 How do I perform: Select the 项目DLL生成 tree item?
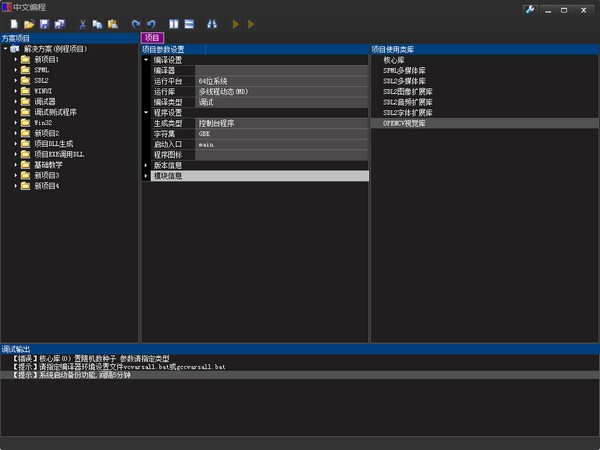coord(55,144)
